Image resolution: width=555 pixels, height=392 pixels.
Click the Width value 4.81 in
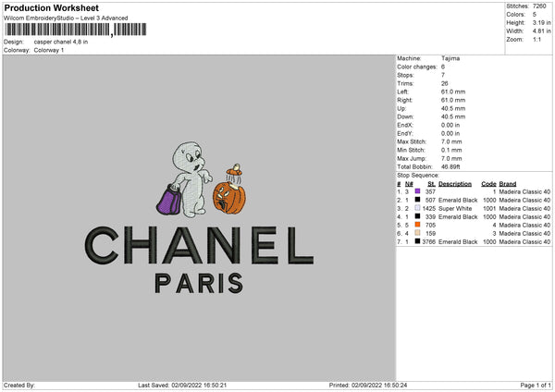[x=541, y=31]
